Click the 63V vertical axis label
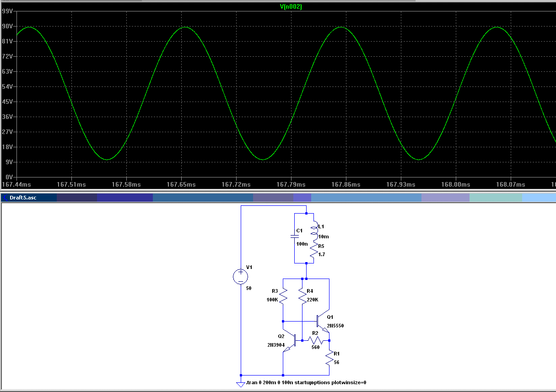The height and width of the screenshot is (392, 556). coord(7,72)
